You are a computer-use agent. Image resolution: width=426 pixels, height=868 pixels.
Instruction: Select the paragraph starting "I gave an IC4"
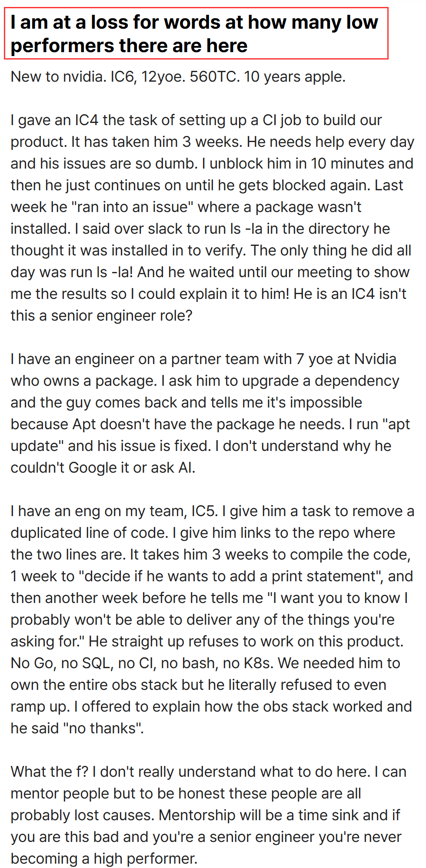[213, 218]
